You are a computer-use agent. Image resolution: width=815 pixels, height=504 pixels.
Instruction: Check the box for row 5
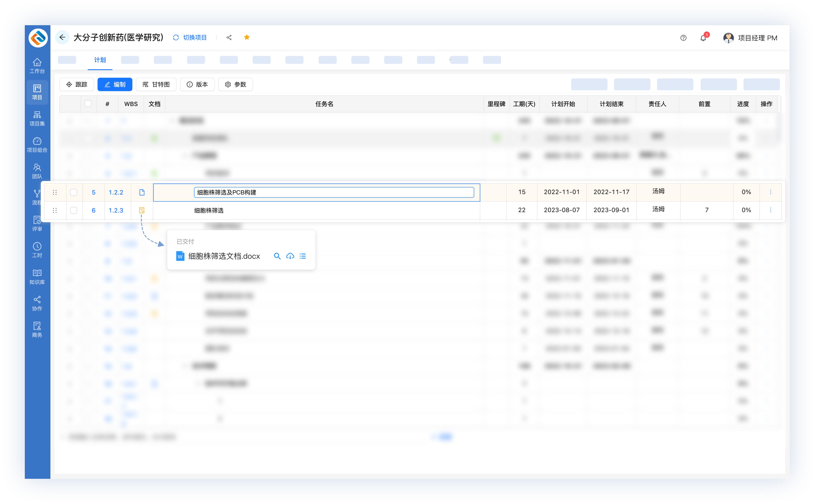click(x=74, y=192)
